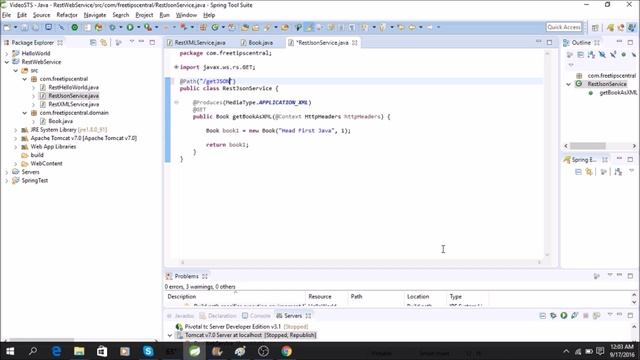Image resolution: width=640 pixels, height=360 pixels.
Task: Expand the JRE System Library node
Action: tap(16, 130)
